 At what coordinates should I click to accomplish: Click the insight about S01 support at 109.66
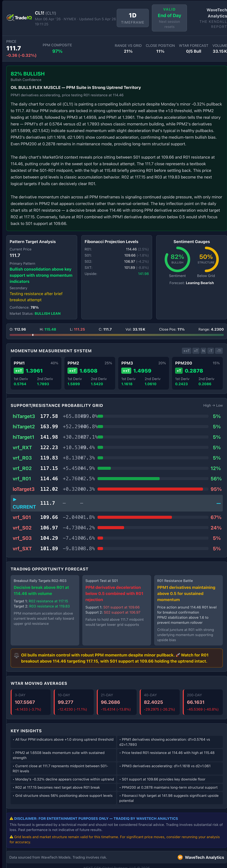click(170, 779)
